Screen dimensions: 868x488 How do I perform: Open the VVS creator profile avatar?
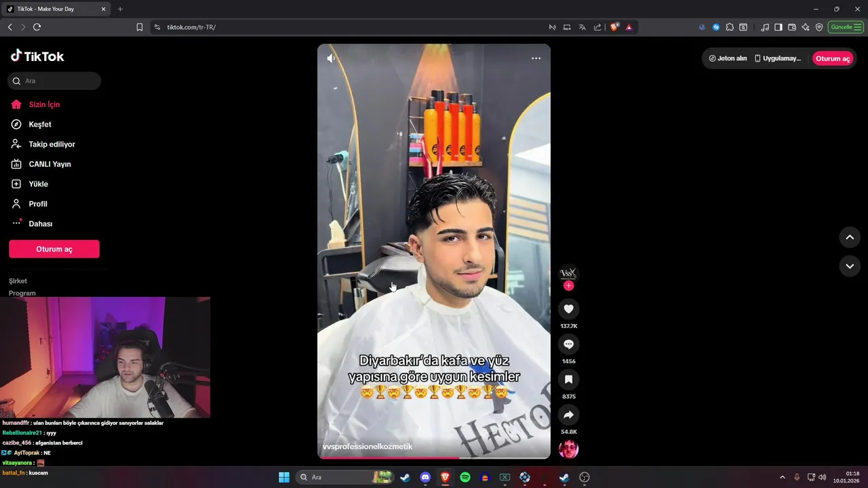[568, 274]
